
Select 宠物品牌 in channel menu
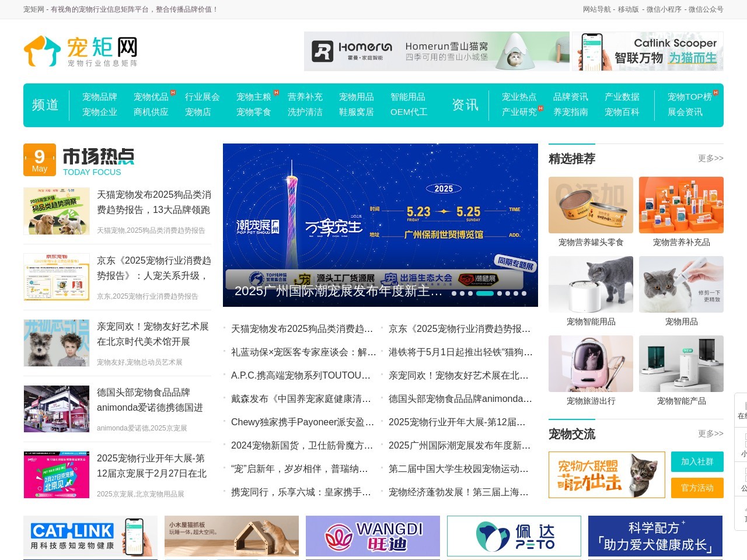(x=99, y=97)
